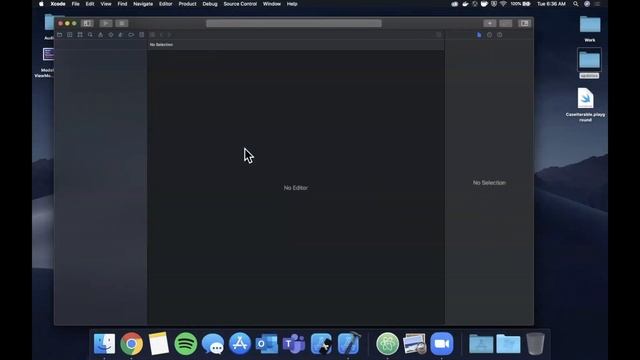Select the Quick Help inspector tab icon
Screen dimensions: 640x360
click(x=500, y=35)
